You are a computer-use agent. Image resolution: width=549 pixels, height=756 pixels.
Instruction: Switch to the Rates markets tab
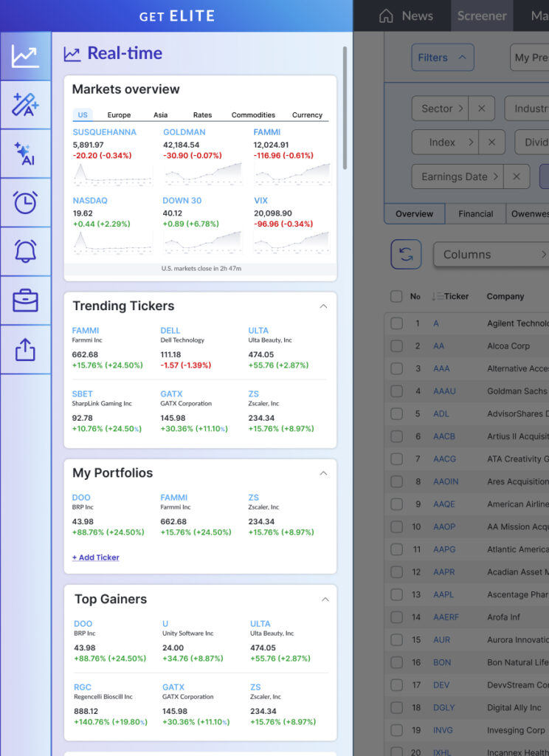click(x=202, y=114)
